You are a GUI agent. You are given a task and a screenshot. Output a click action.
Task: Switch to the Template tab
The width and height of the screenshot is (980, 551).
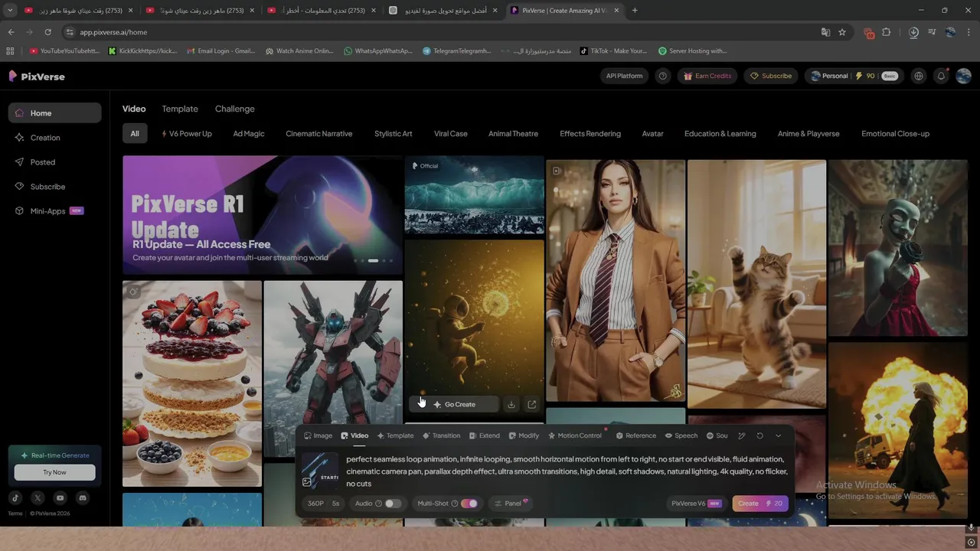[180, 109]
